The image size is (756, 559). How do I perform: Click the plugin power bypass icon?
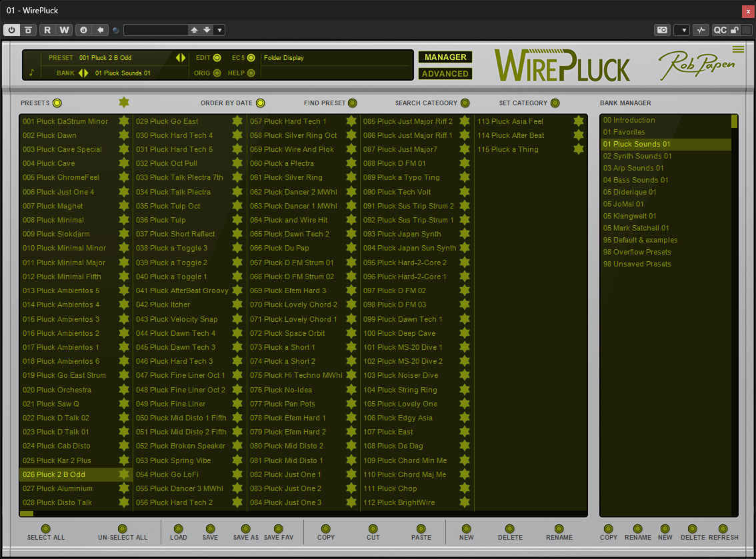[11, 30]
